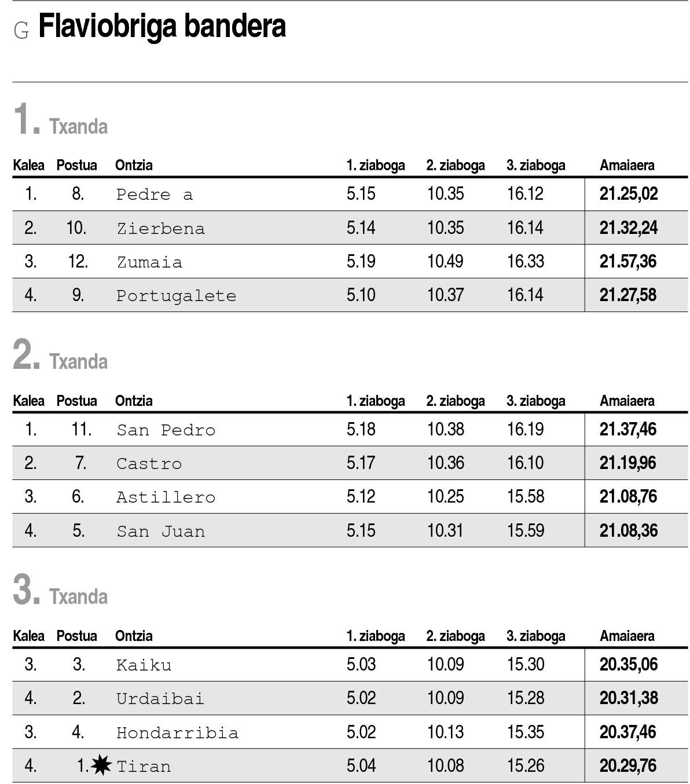Select the 3. Txanda heading
The image size is (690, 784).
click(60, 589)
